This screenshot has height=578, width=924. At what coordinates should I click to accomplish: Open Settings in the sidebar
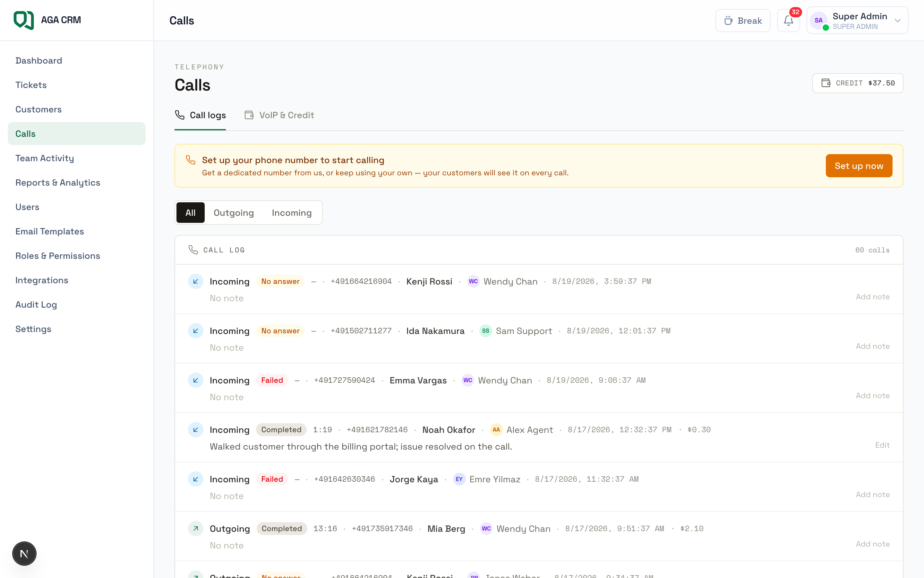pyautogui.click(x=76, y=329)
